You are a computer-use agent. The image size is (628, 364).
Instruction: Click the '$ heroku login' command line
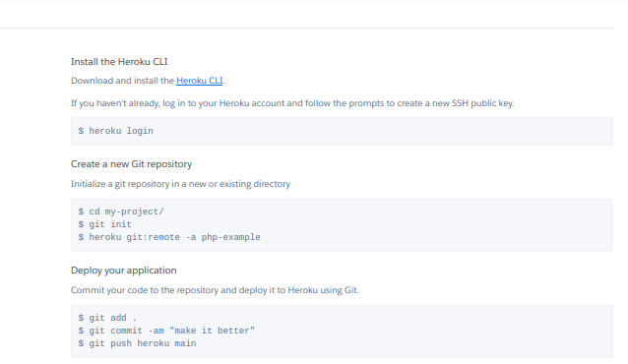click(116, 131)
